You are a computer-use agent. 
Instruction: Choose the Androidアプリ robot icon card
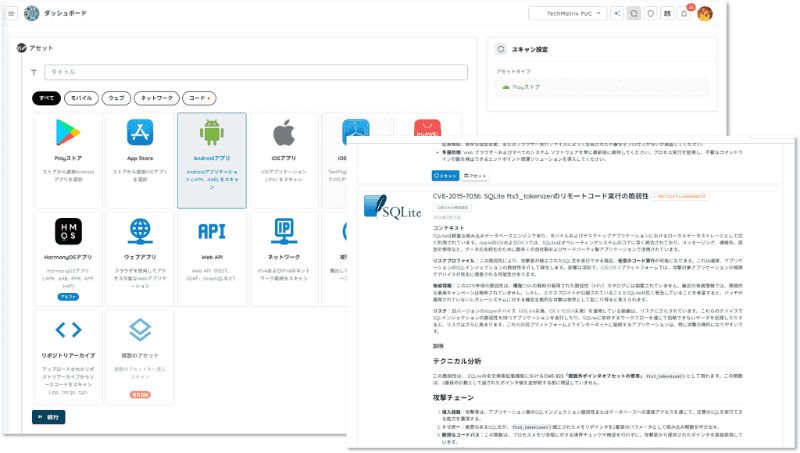pyautogui.click(x=212, y=133)
